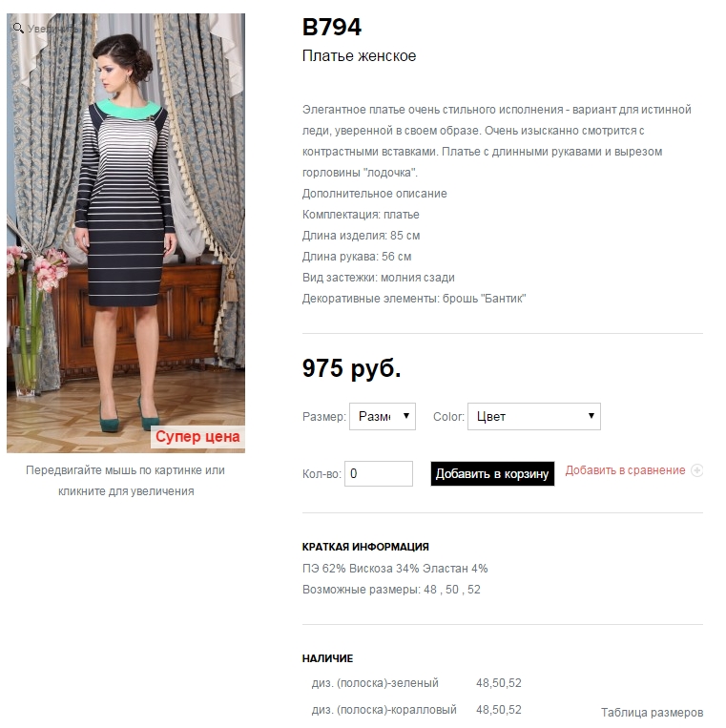Click the arrow of the Цвет dropdown
This screenshot has width=726, height=728.
591,416
